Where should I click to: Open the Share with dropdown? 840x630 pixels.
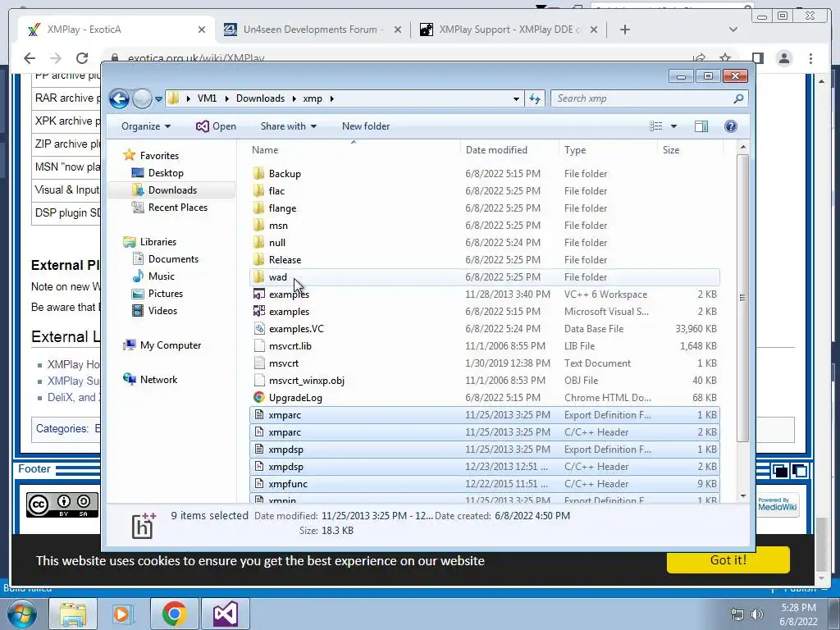288,126
